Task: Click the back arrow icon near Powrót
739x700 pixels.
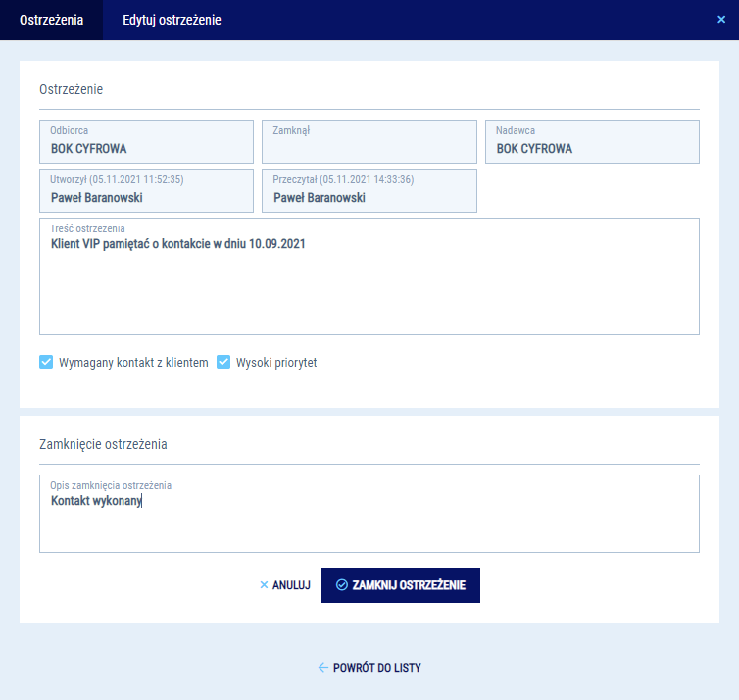Action: click(x=323, y=668)
